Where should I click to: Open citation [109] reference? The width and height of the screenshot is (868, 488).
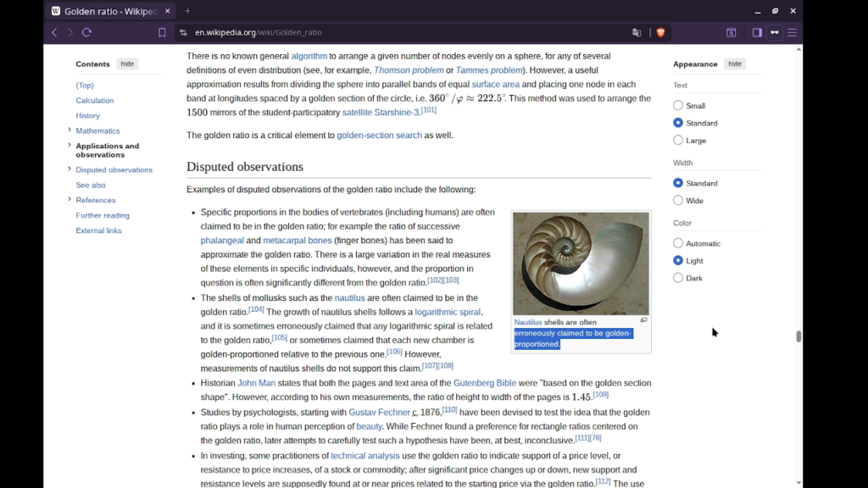(x=601, y=395)
